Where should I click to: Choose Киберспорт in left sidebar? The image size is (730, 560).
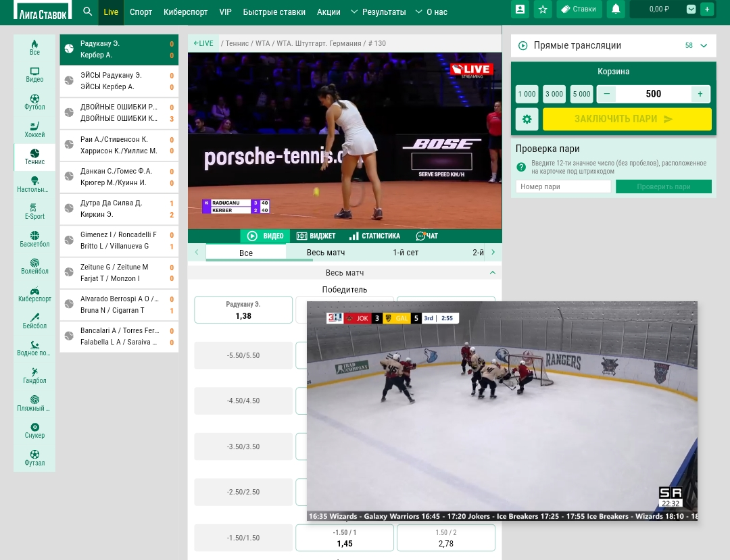point(34,294)
